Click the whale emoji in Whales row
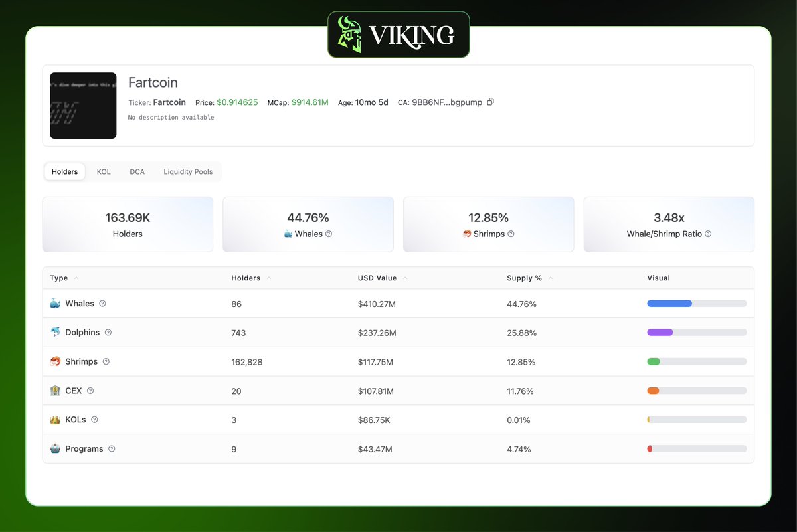This screenshot has height=532, width=797. [x=55, y=303]
